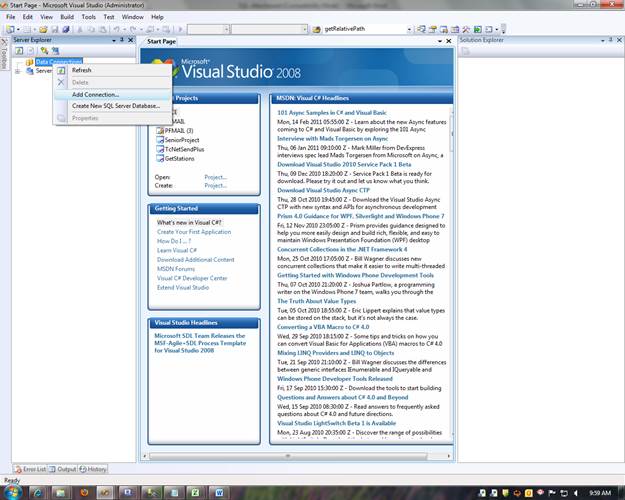Choose Add Connection in context menu
This screenshot has width=625, height=500.
coord(112,94)
